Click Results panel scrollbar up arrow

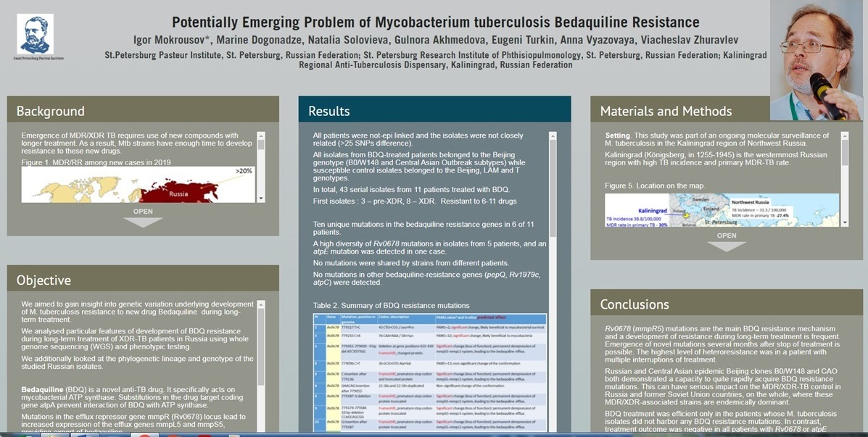(x=553, y=136)
